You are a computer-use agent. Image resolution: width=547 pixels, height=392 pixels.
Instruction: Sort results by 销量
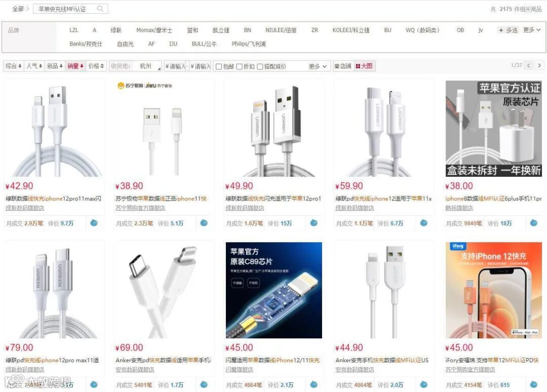(x=75, y=66)
